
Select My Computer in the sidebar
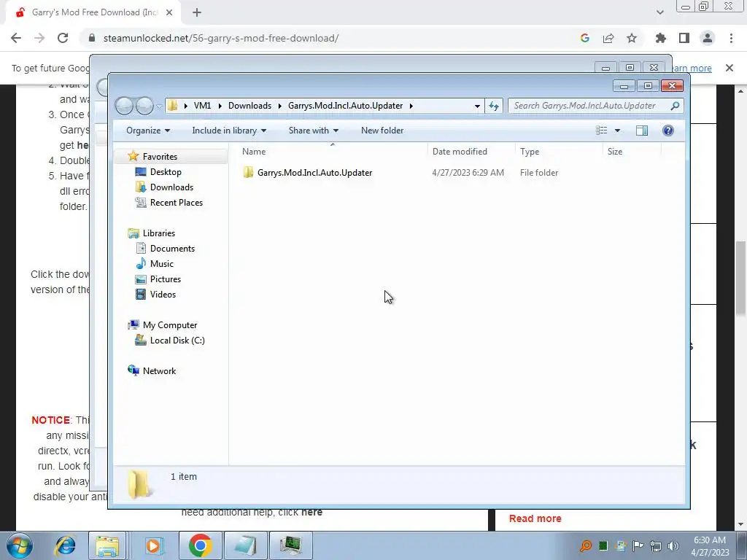169,324
